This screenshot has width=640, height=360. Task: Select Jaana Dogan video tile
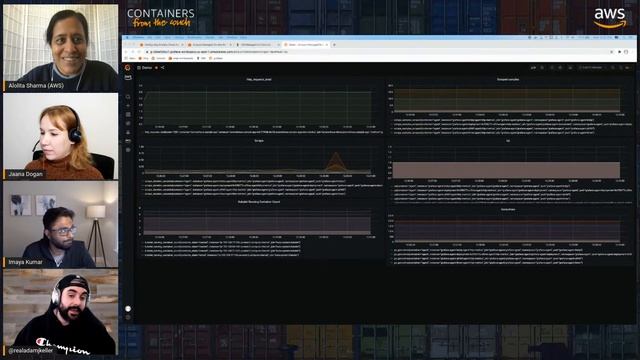(60, 136)
